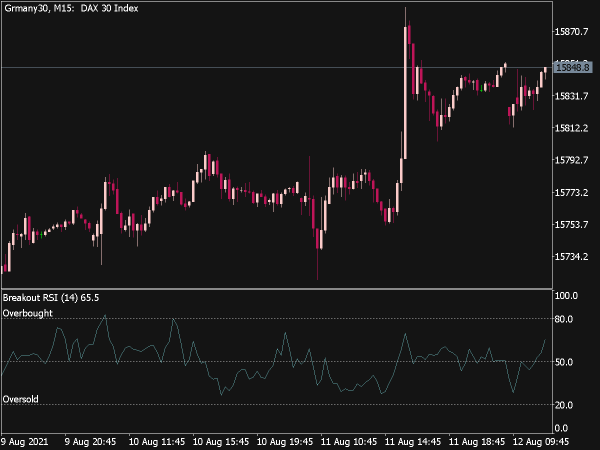The width and height of the screenshot is (600, 450).
Task: Click price level 15870.7 on the scale
Action: [571, 32]
